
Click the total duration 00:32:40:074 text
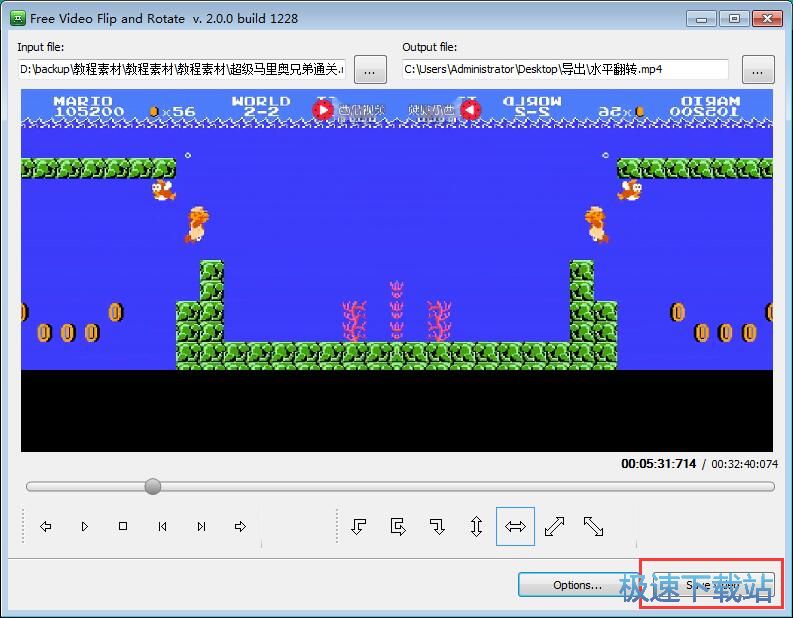coord(744,464)
